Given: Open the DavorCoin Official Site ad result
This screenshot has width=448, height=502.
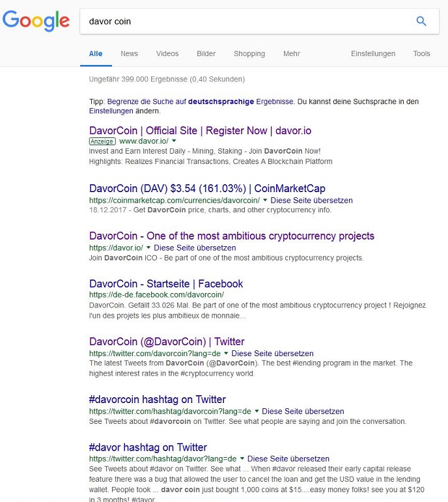Looking at the screenshot, I should (x=200, y=131).
